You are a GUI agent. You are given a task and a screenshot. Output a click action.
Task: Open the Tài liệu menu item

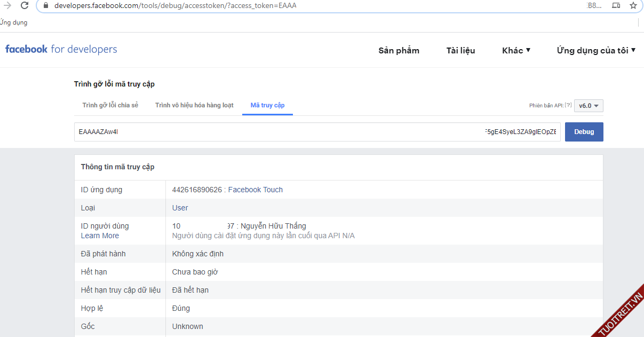point(460,51)
